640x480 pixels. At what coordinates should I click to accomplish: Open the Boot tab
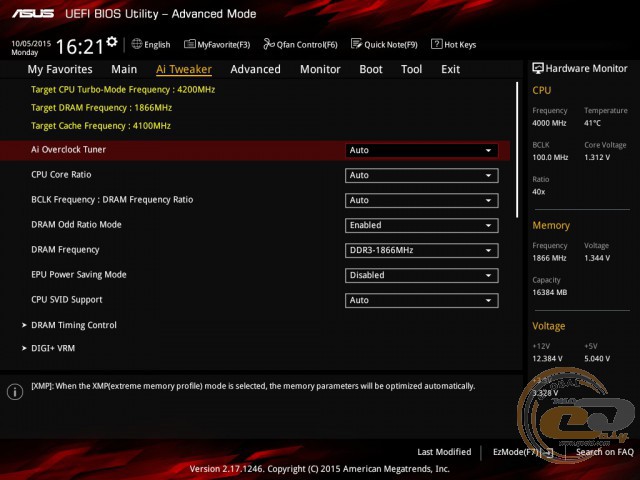371,69
